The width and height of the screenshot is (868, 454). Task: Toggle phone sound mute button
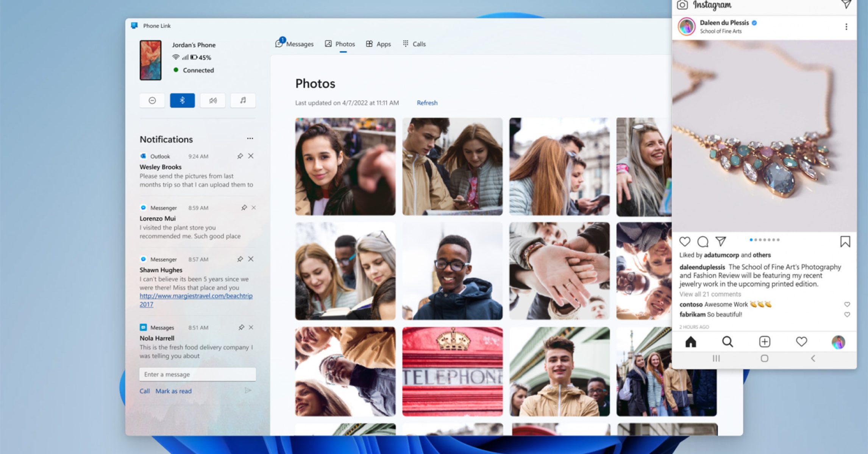pos(213,101)
